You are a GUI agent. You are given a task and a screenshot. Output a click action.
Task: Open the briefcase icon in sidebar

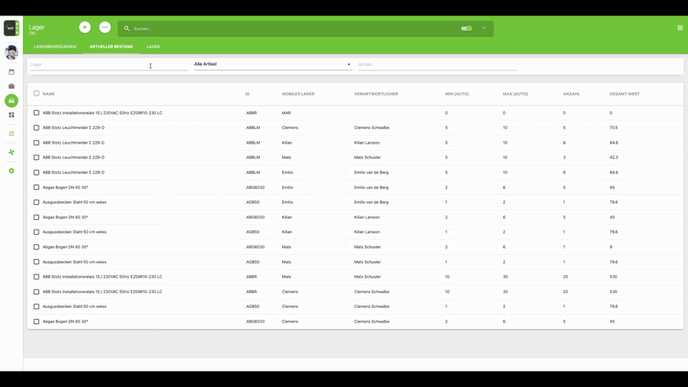11,86
